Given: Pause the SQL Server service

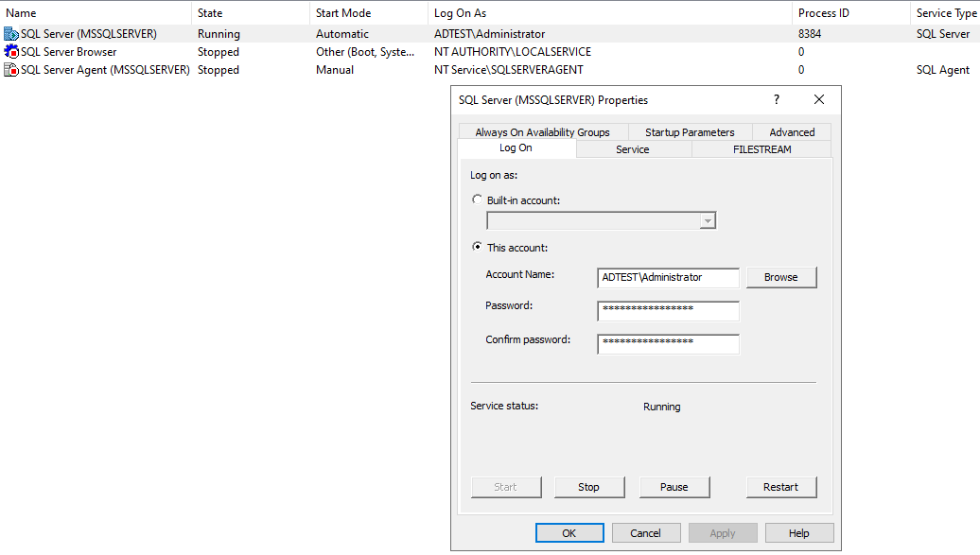Looking at the screenshot, I should pos(674,487).
